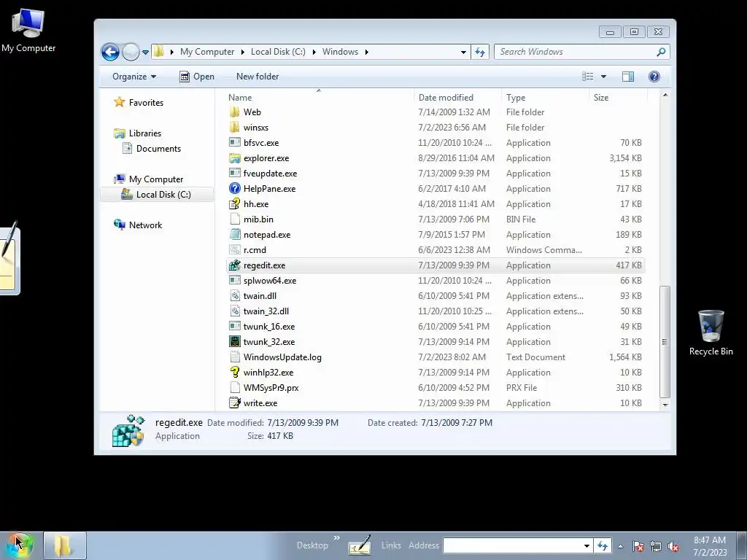Click the Open toolbar button
747x560 pixels.
[197, 77]
